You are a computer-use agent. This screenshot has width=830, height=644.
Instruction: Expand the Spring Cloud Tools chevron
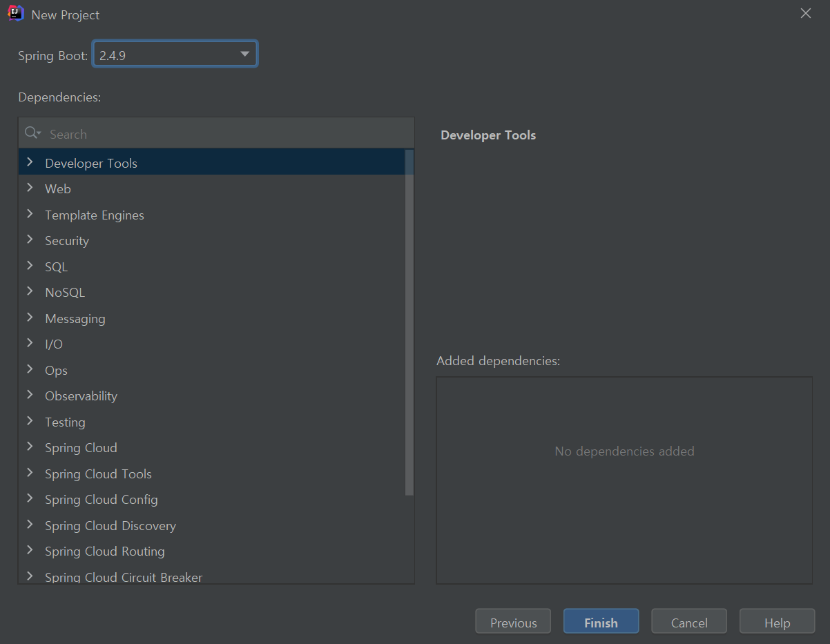pos(30,473)
